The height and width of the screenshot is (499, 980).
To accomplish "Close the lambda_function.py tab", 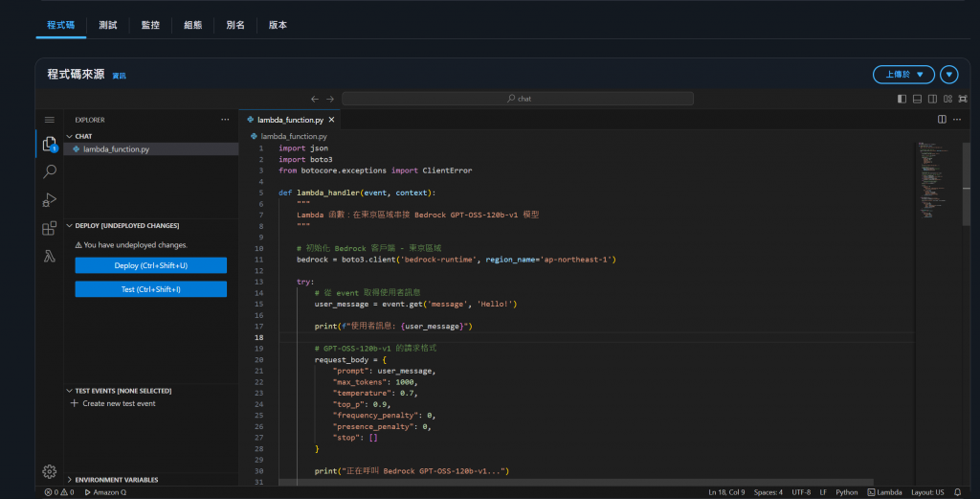I will pos(332,120).
